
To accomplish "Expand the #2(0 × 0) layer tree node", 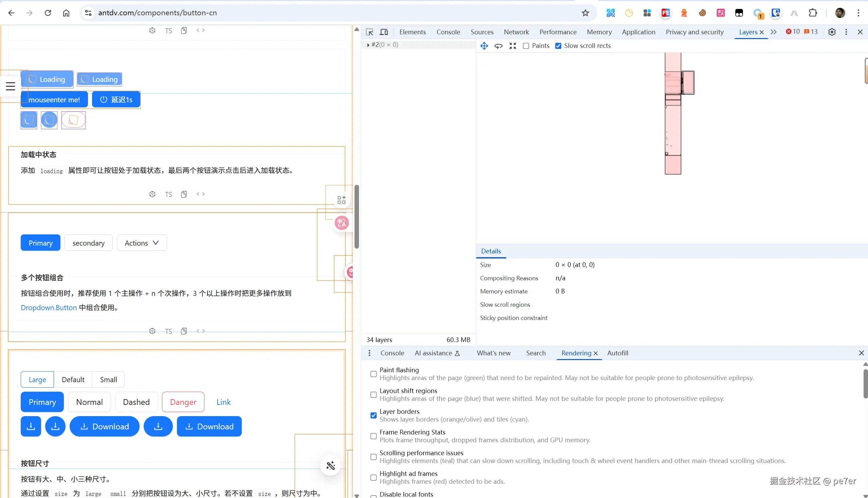I will [x=368, y=45].
